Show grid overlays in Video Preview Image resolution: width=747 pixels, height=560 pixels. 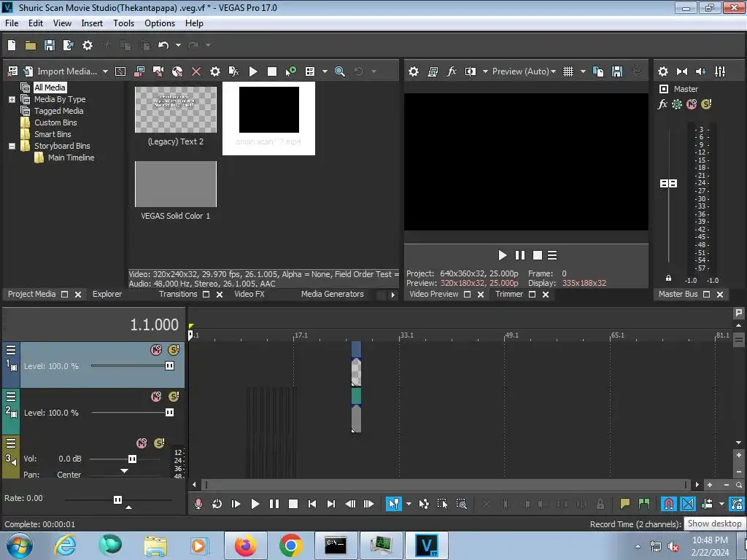568,71
